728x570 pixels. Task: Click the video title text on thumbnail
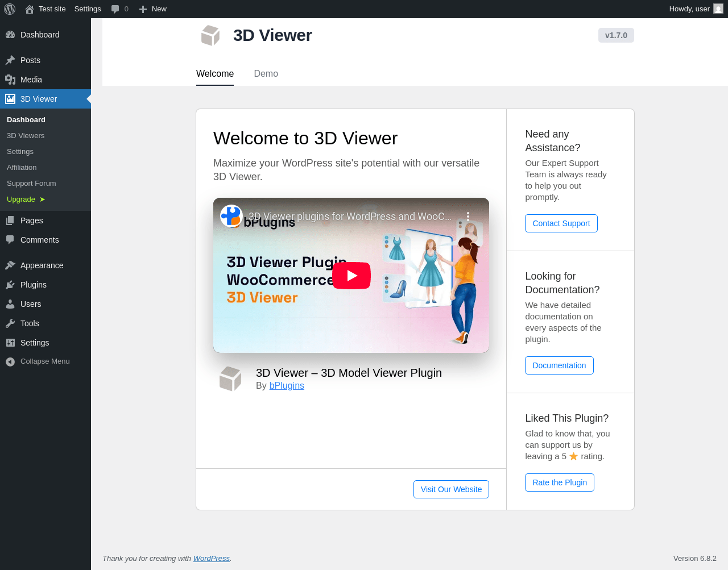coord(350,217)
